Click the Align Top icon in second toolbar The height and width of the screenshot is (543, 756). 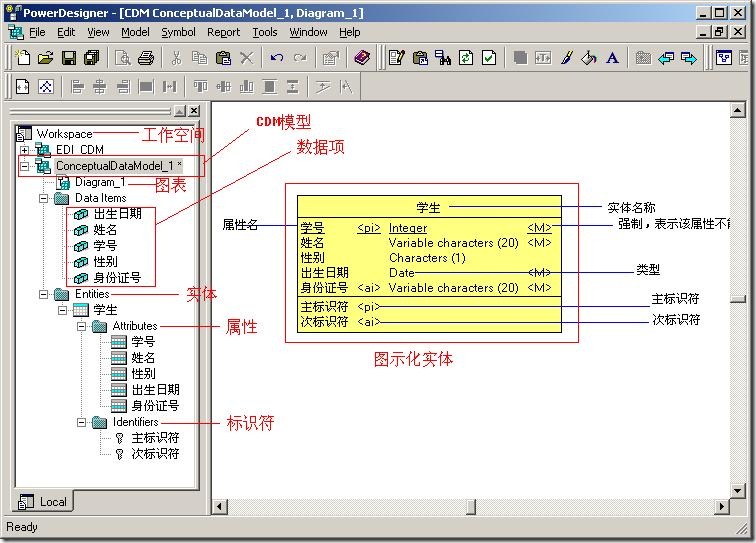200,87
